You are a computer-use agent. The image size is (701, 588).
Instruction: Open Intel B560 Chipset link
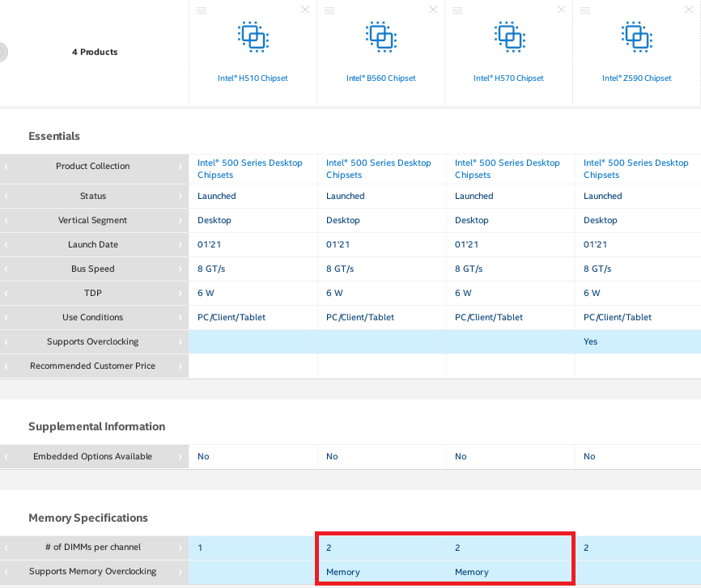tap(381, 78)
